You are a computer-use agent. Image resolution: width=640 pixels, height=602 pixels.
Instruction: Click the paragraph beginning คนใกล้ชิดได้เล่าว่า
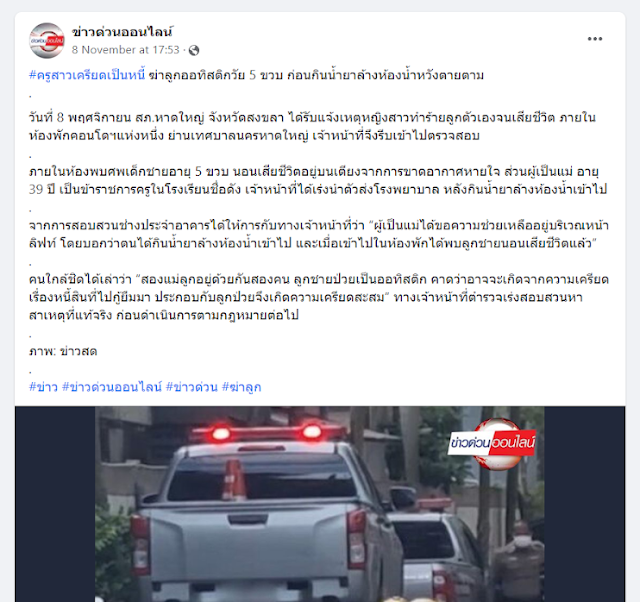pyautogui.click(x=319, y=297)
